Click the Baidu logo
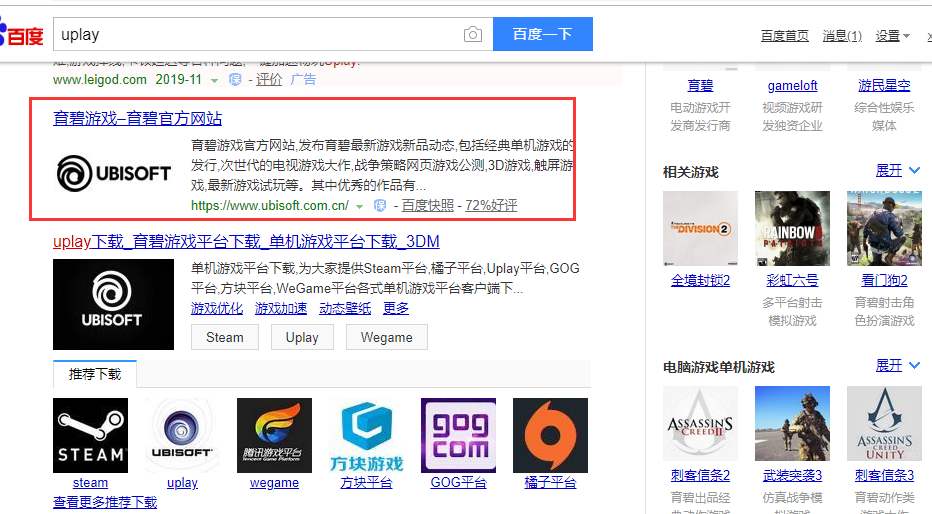 (22, 36)
